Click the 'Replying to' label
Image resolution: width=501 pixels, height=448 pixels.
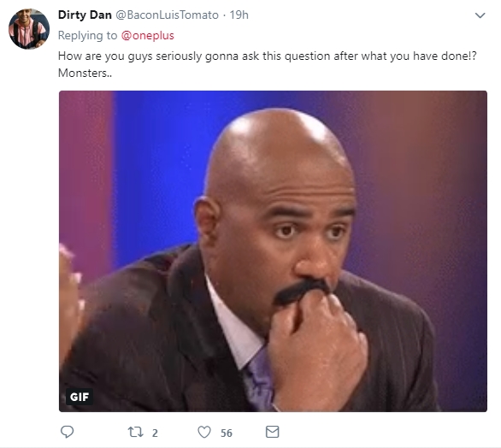[87, 35]
